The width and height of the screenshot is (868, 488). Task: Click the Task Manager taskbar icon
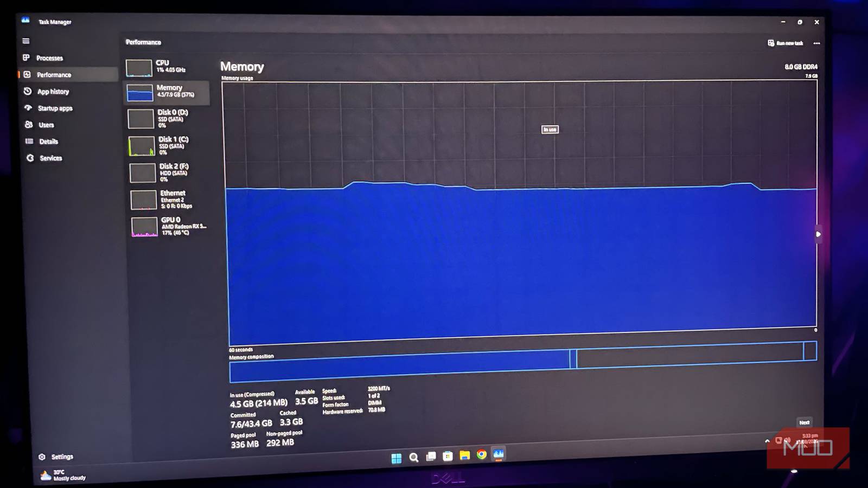click(499, 454)
